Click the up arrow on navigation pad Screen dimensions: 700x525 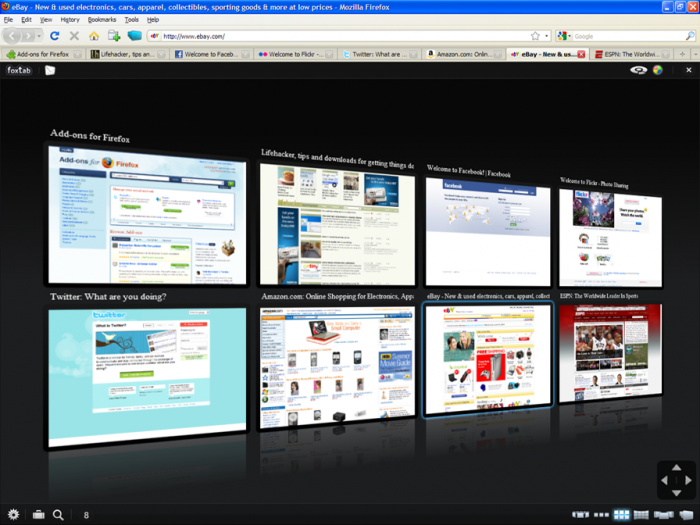[676, 467]
